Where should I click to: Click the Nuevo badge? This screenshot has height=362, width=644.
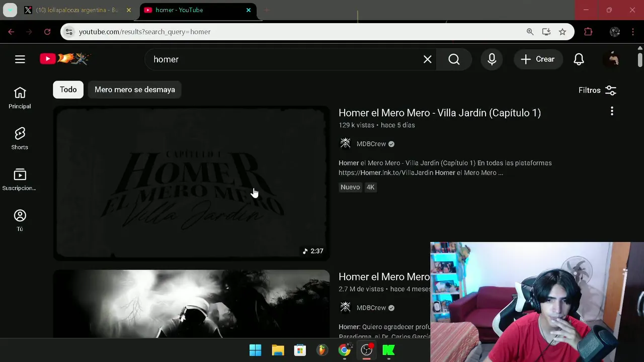pyautogui.click(x=350, y=187)
